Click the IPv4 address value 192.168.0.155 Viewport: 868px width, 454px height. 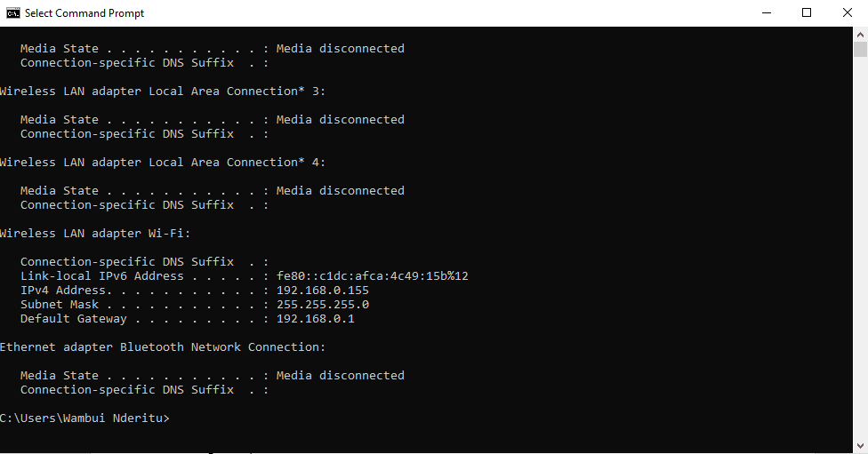[x=323, y=291]
